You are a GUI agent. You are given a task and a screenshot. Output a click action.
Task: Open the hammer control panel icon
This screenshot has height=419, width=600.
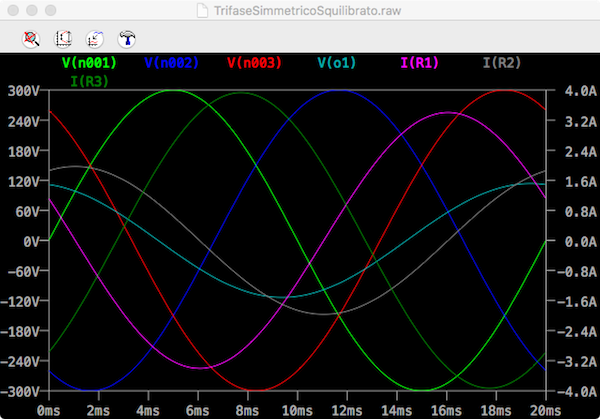[x=127, y=39]
